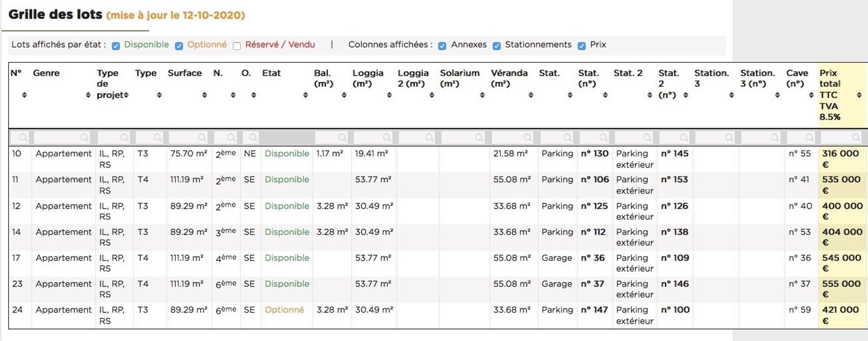Toggle the Disponible lots checkbox

coord(116,46)
